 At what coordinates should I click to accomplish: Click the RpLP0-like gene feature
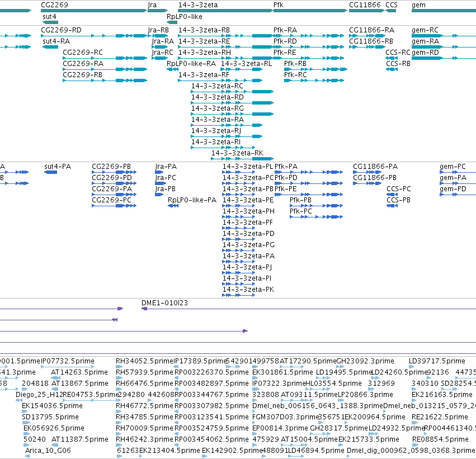click(x=172, y=22)
